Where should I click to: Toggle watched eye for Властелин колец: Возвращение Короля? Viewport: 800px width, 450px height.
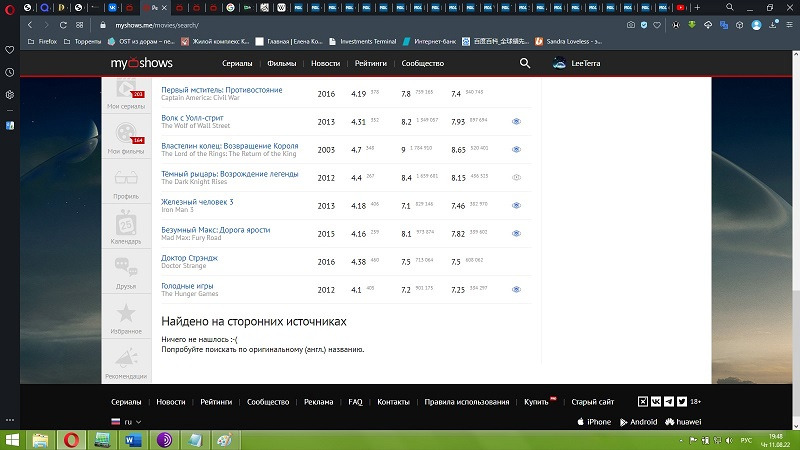click(x=516, y=149)
